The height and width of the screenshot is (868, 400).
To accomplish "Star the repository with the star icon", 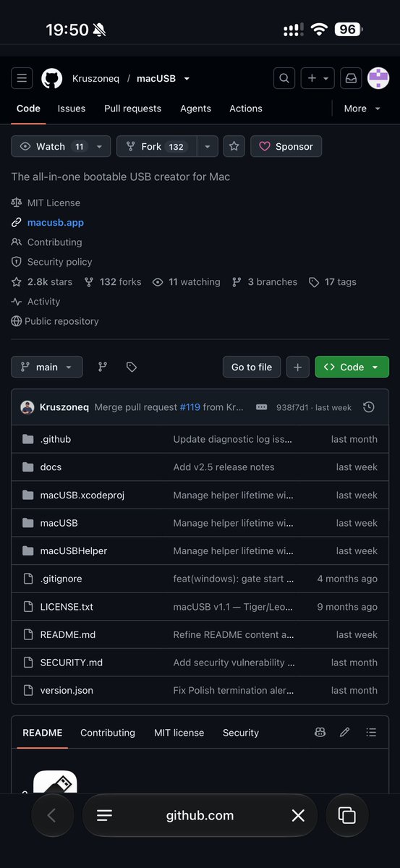I will pyautogui.click(x=234, y=146).
